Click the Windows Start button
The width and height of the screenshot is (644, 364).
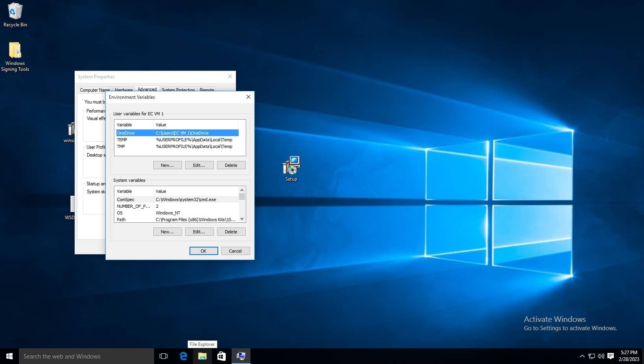coord(9,356)
